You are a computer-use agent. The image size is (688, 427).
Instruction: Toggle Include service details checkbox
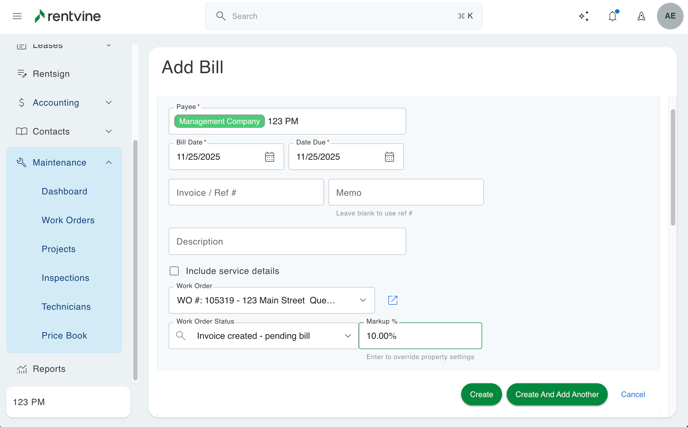coord(174,271)
